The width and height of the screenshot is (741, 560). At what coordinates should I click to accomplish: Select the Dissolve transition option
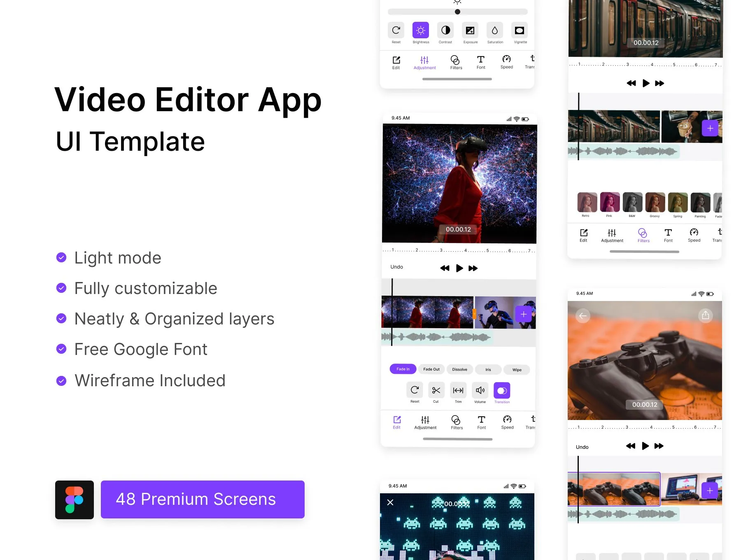point(460,369)
